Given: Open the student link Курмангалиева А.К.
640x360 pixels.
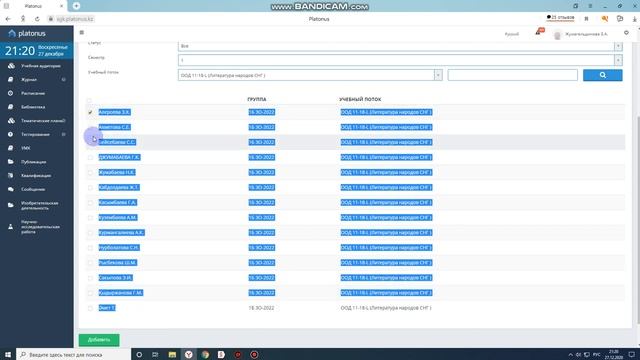Looking at the screenshot, I should pos(121,233).
